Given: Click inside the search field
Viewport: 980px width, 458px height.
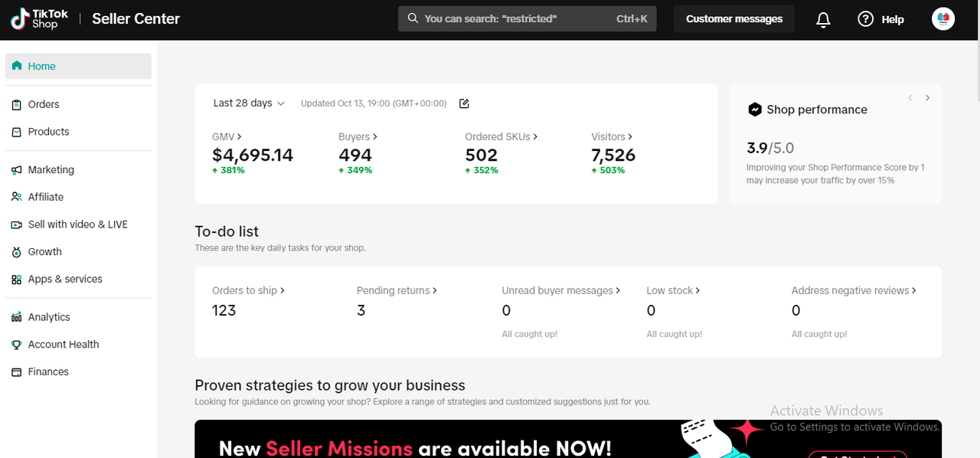Looking at the screenshot, I should (528, 18).
